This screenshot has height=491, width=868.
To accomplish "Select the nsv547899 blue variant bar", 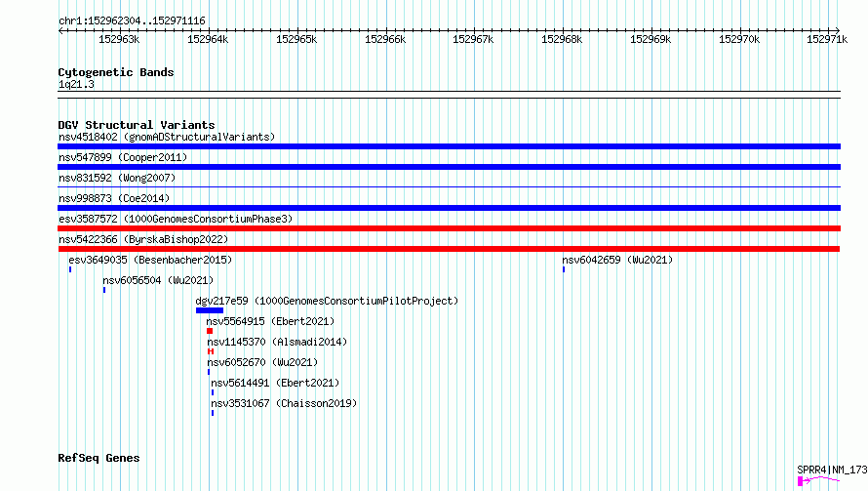I will tap(449, 167).
